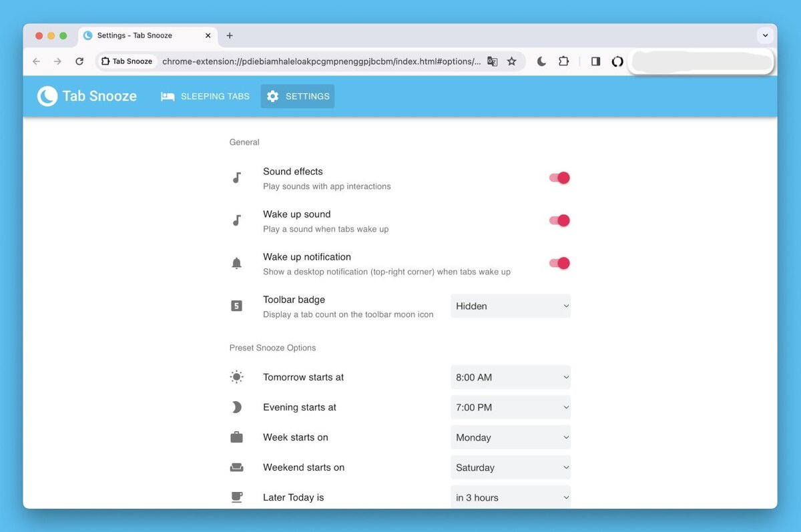This screenshot has width=801, height=532.
Task: Click the Toolbar badge label
Action: pos(294,300)
